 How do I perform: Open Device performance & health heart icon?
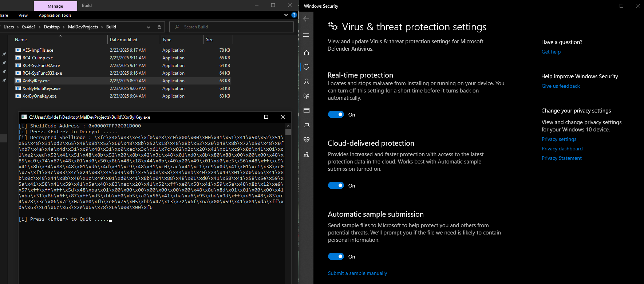[x=307, y=140]
